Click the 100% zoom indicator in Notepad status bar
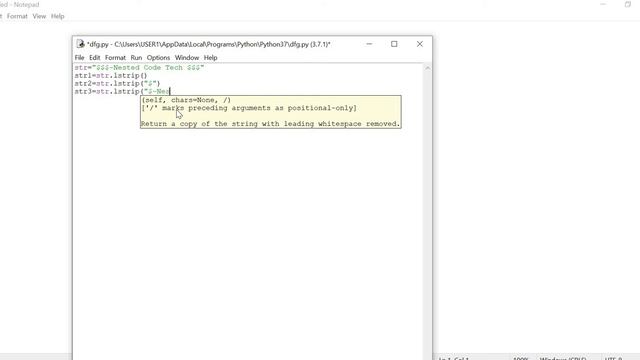640x360 pixels. 520,358
